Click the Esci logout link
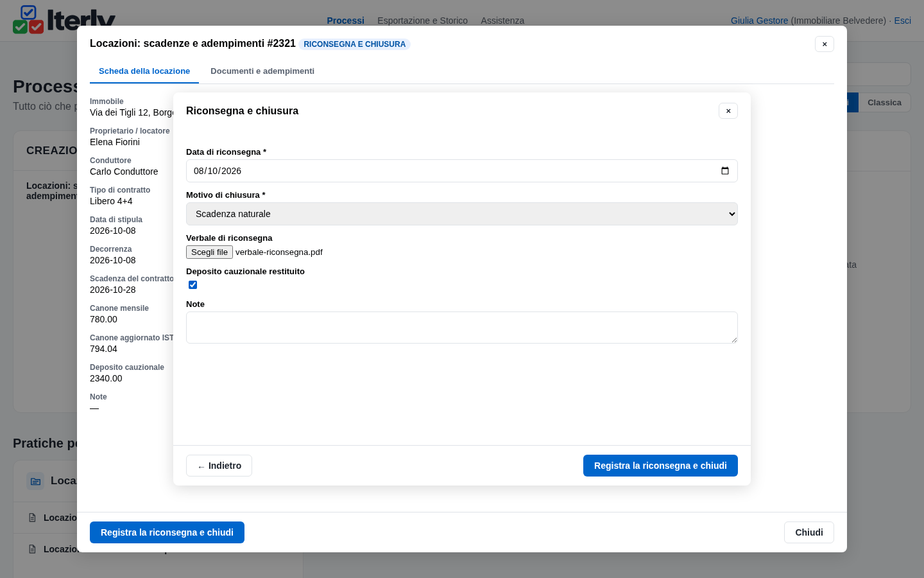The height and width of the screenshot is (578, 924). (902, 21)
